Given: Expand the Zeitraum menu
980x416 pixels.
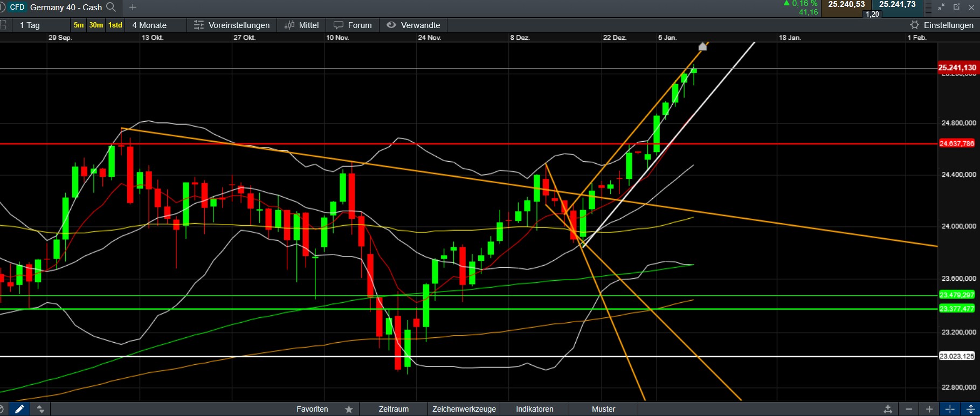Looking at the screenshot, I should 394,409.
